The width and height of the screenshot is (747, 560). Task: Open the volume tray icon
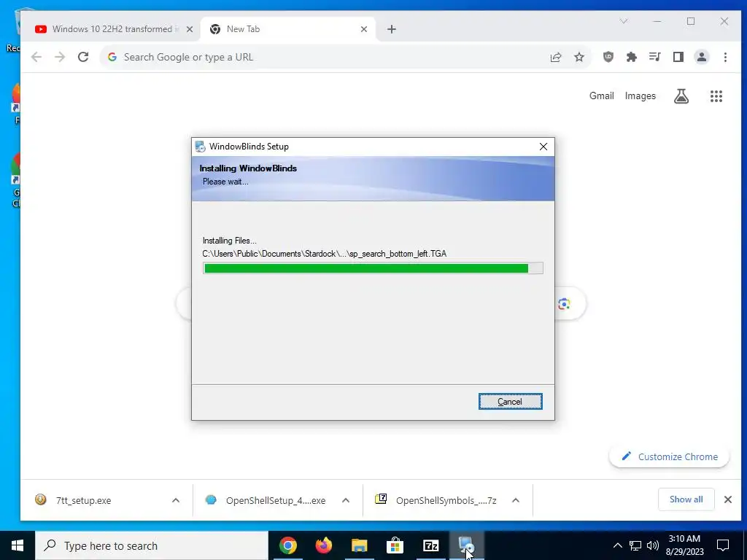(x=653, y=545)
